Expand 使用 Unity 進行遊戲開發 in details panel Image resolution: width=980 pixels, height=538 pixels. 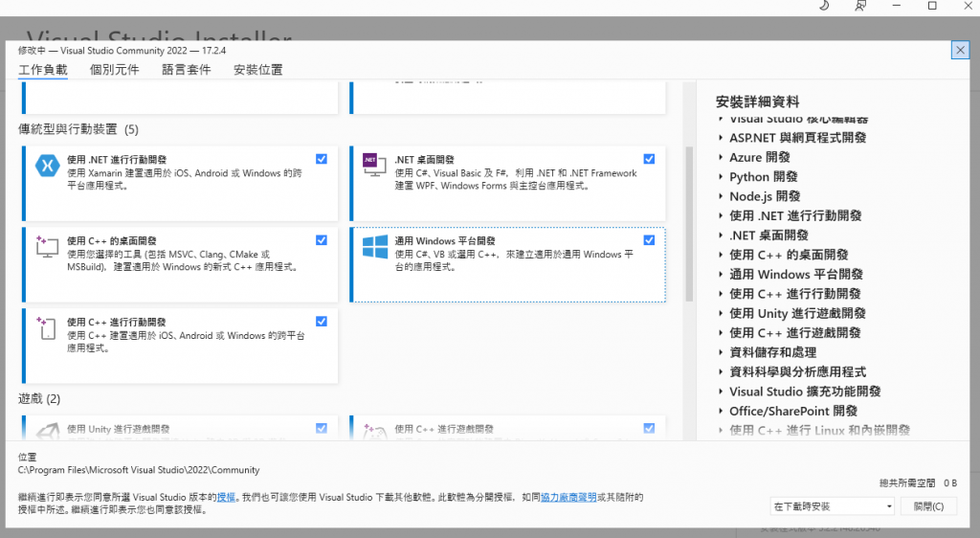coord(721,313)
